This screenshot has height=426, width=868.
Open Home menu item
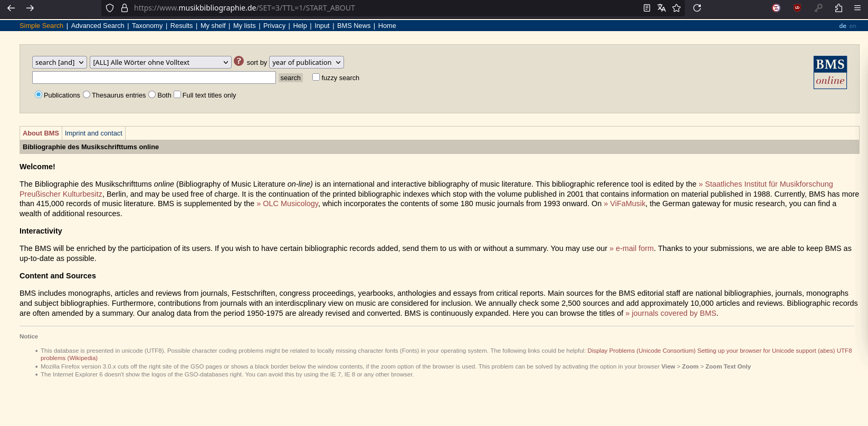(387, 26)
